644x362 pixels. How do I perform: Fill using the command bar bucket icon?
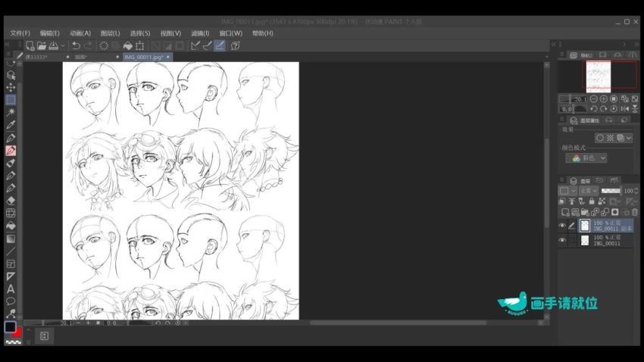point(128,45)
